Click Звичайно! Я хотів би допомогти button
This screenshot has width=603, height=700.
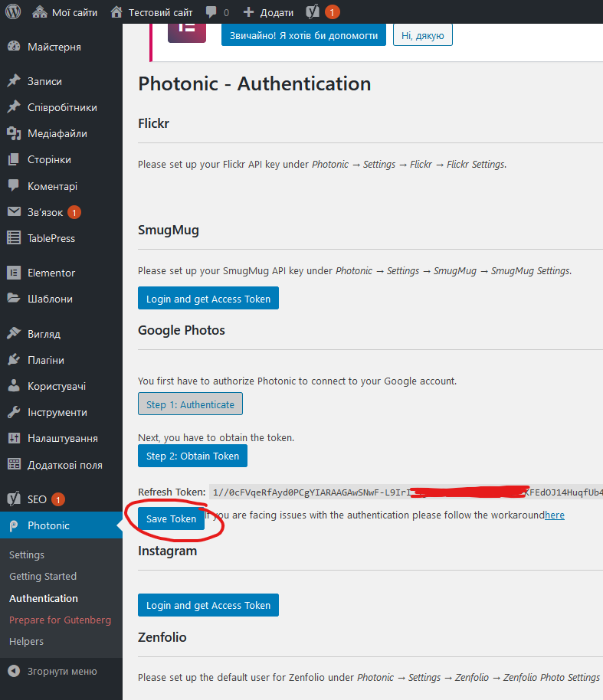tap(303, 35)
